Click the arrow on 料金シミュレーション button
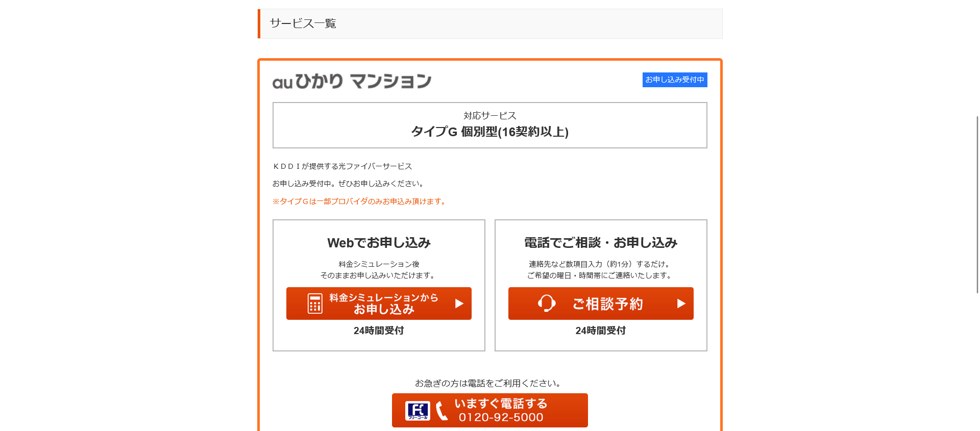Viewport: 980px width, 431px height. pos(459,303)
